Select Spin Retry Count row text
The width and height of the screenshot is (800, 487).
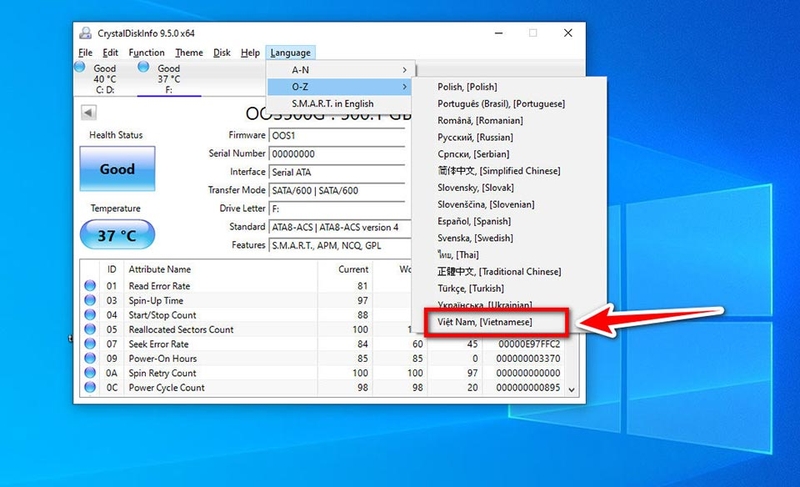click(162, 373)
